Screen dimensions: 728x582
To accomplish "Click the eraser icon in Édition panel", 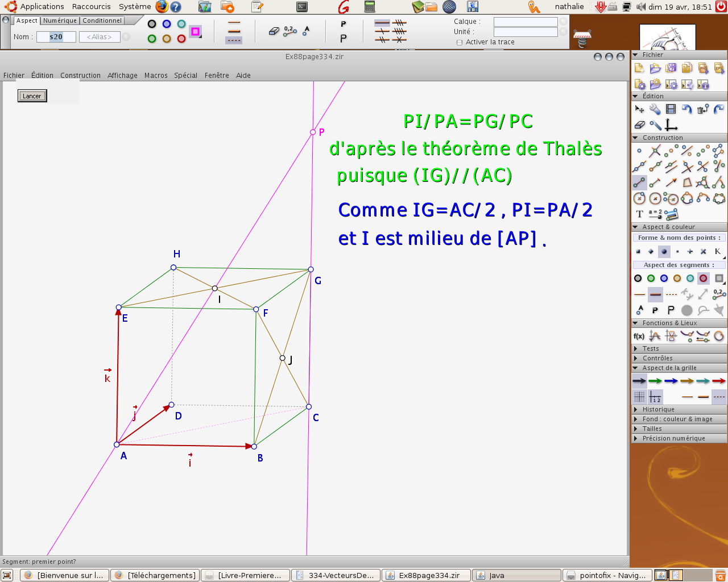I will tap(639, 124).
